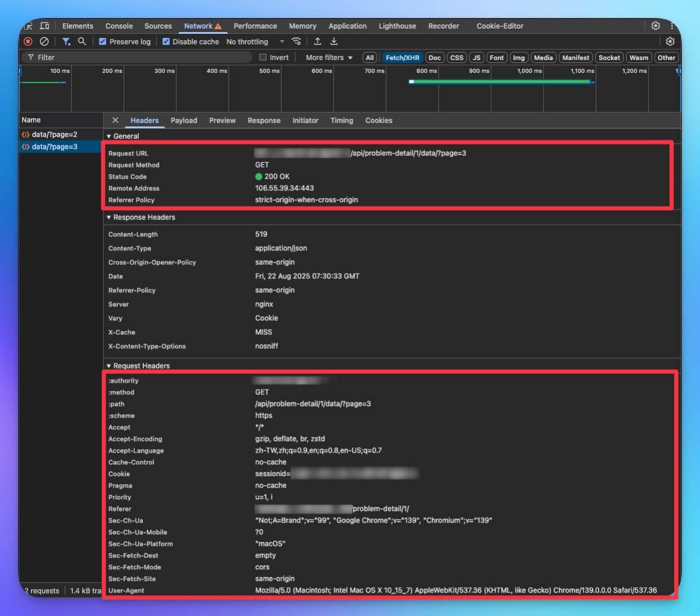Image resolution: width=700 pixels, height=616 pixels.
Task: Open the Cookie-Editor panel
Action: pyautogui.click(x=500, y=26)
